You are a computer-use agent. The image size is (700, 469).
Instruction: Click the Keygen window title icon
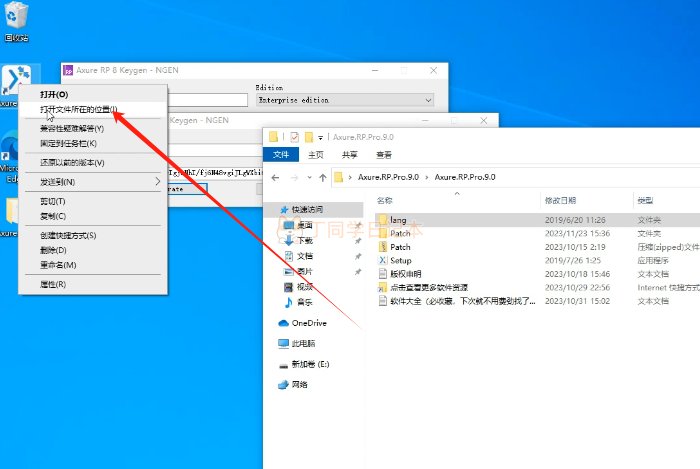point(68,71)
